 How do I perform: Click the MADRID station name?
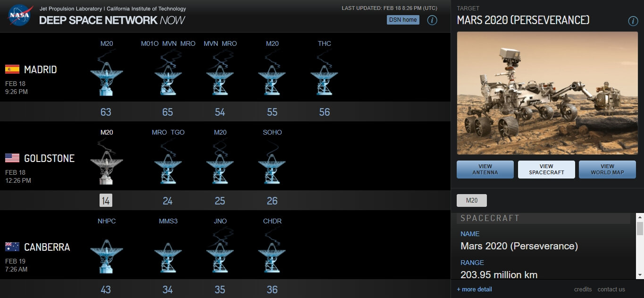(x=40, y=70)
